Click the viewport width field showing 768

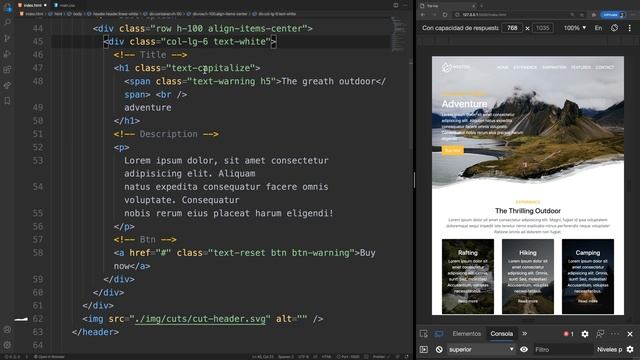coord(512,28)
